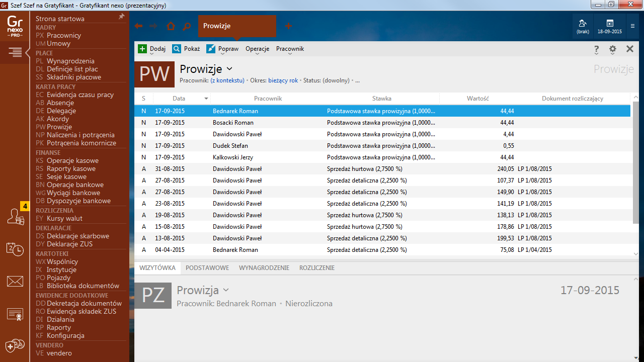
Task: Open the Operacje dropdown menu
Action: click(257, 49)
